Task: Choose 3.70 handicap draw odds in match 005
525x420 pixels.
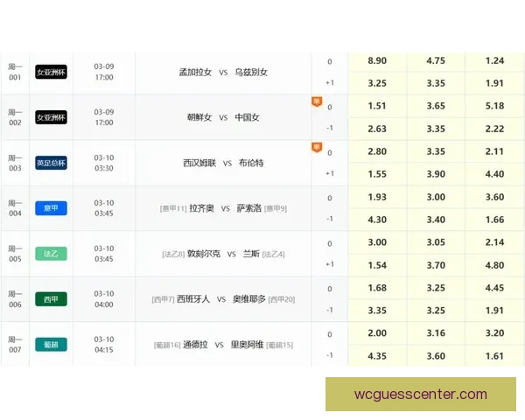Action: click(436, 265)
